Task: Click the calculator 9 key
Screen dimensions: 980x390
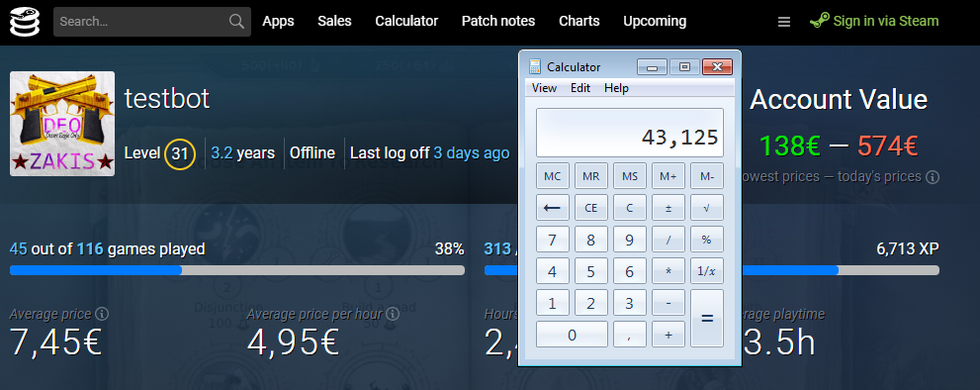Action: (x=629, y=240)
